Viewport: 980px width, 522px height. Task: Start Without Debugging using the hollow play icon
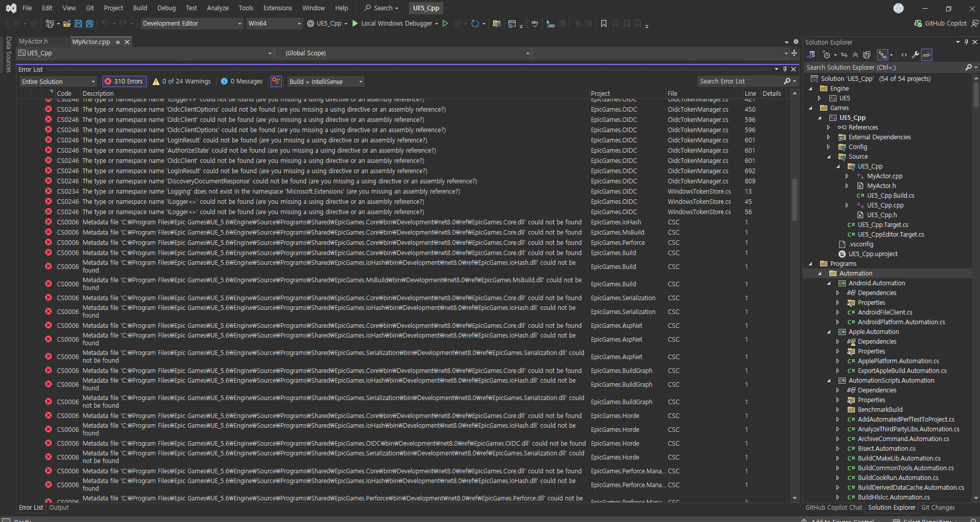point(445,24)
